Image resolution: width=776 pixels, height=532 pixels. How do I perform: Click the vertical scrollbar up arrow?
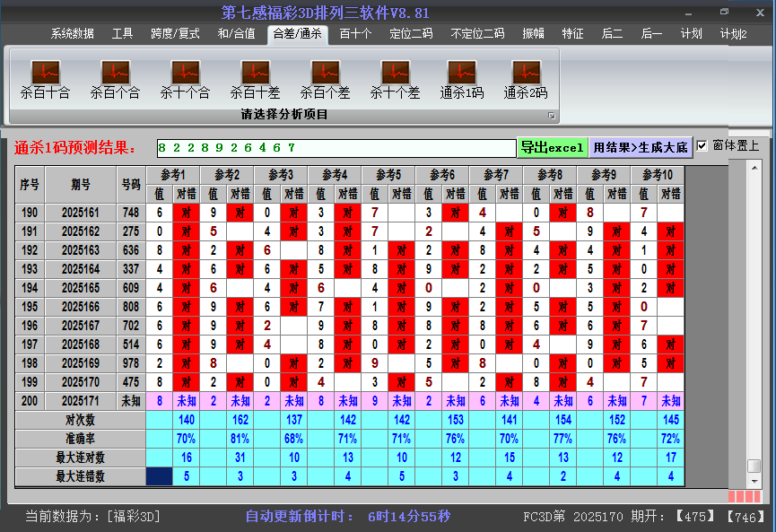point(754,168)
